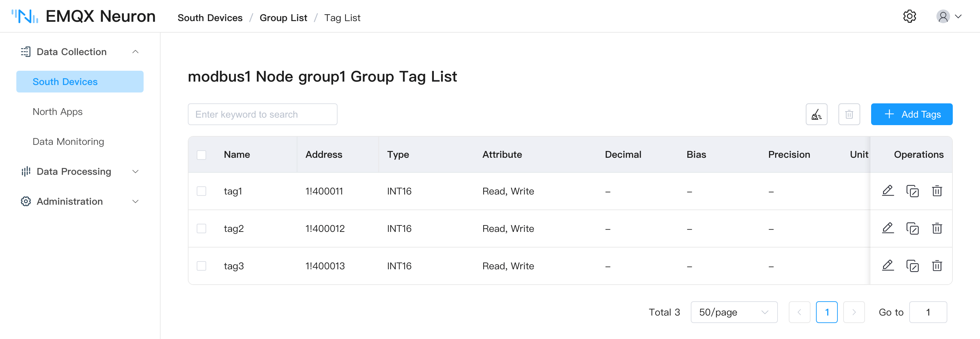Go to South Devices breadcrumb
Viewport: 980px width, 339px height.
click(x=210, y=18)
